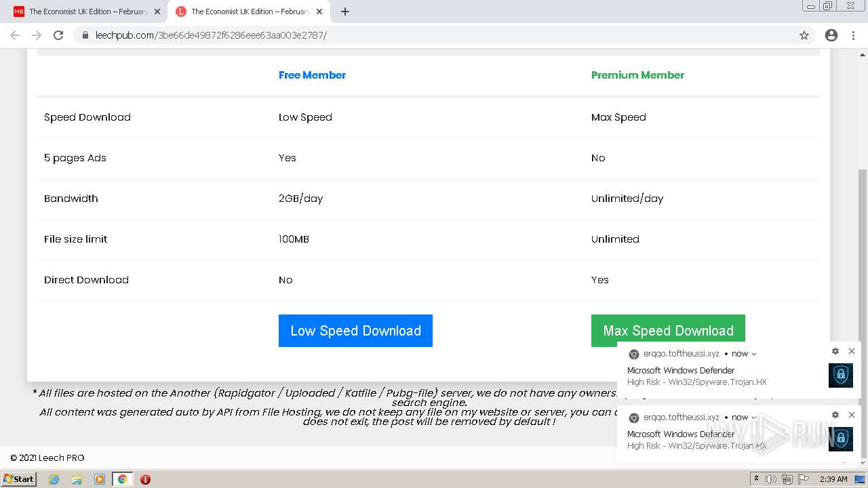Open Windows Media Player from the taskbar
The height and width of the screenshot is (488, 868).
click(100, 479)
